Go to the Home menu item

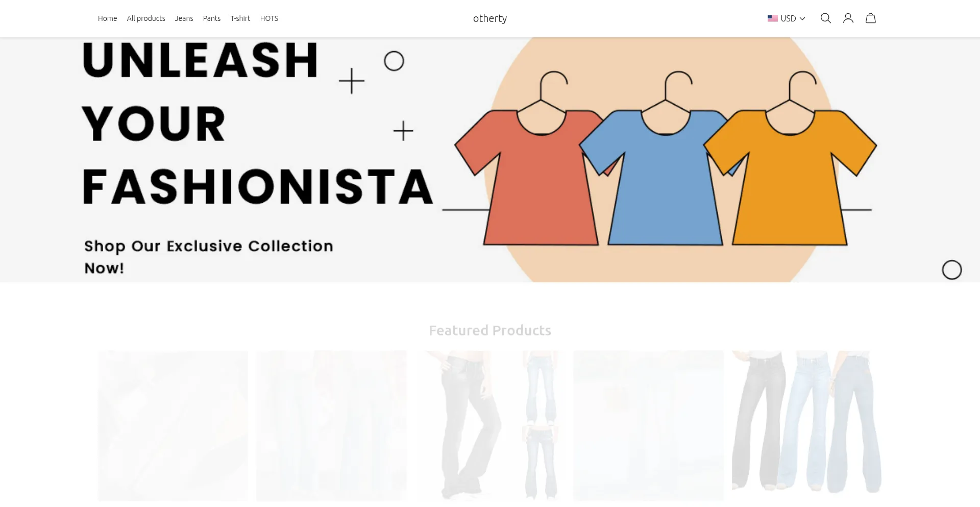(x=107, y=18)
